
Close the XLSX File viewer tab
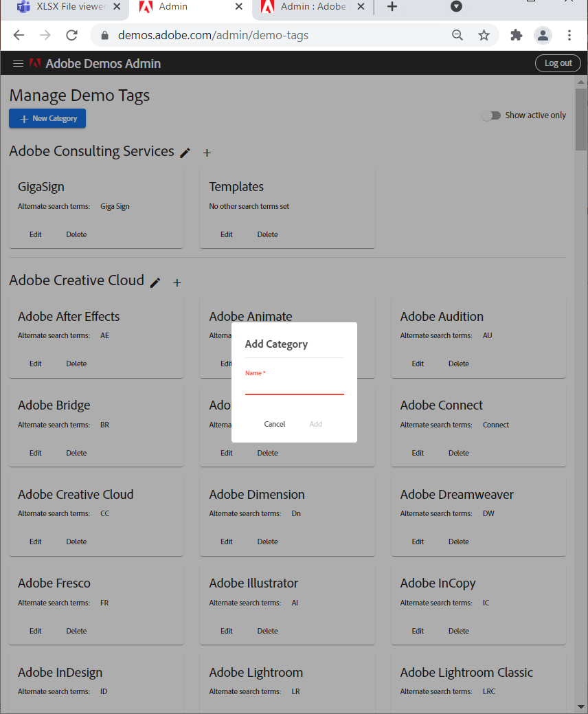pyautogui.click(x=117, y=6)
